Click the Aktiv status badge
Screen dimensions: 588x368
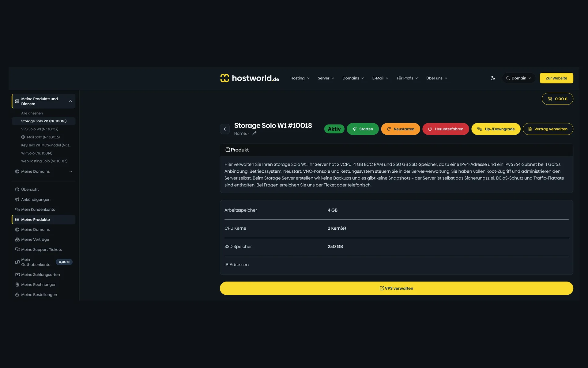pyautogui.click(x=334, y=129)
